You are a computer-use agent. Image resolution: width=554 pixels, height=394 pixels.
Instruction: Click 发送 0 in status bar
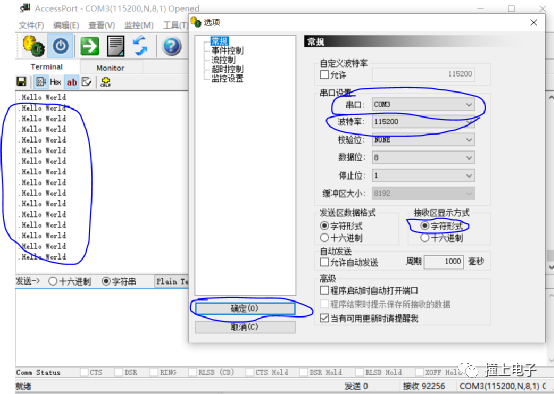pos(356,386)
